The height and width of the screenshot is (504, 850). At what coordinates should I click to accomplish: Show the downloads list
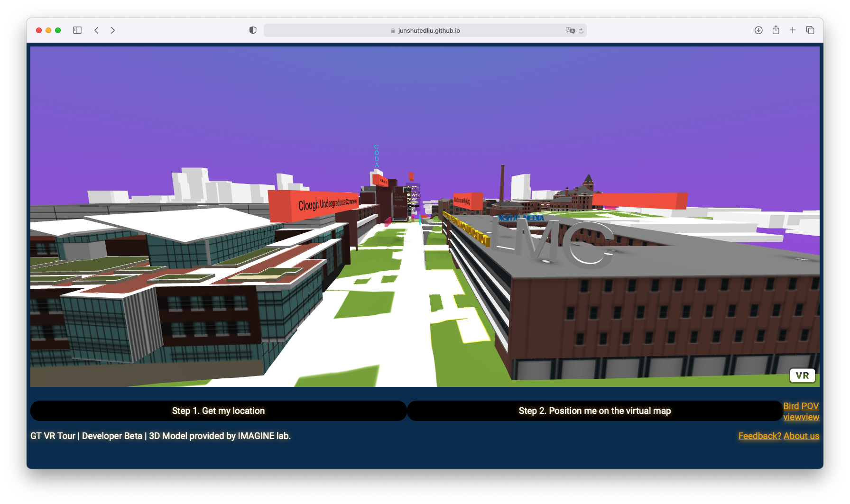click(758, 30)
